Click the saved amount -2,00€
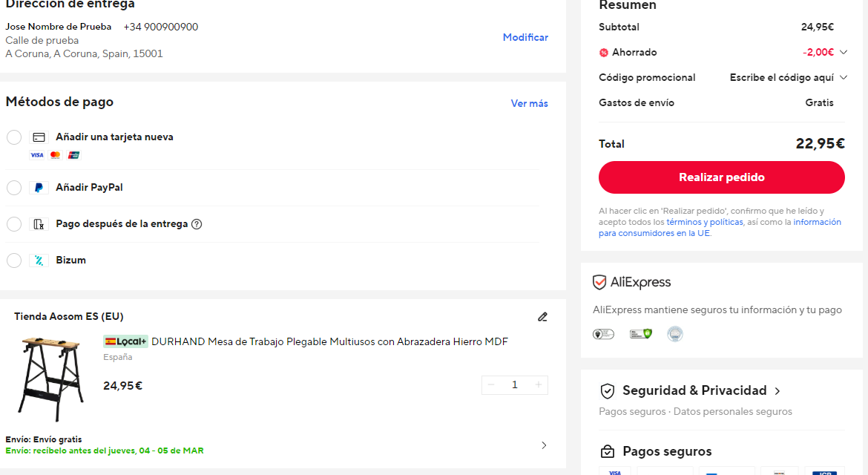 click(818, 52)
